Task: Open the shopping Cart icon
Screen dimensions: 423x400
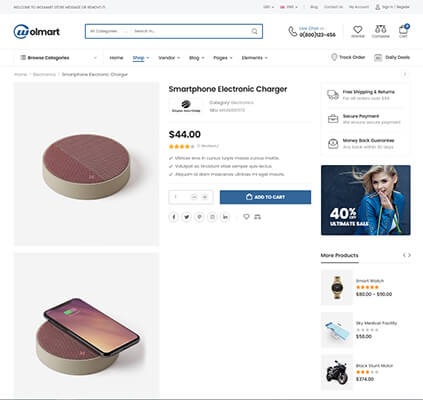Action: (x=403, y=30)
